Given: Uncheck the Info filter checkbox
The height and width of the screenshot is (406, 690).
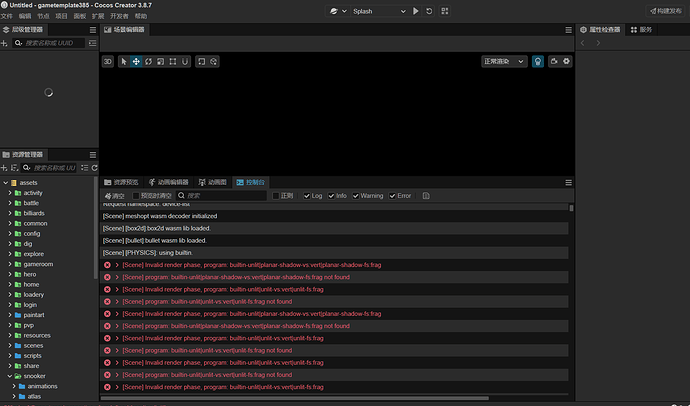Looking at the screenshot, I should point(331,196).
